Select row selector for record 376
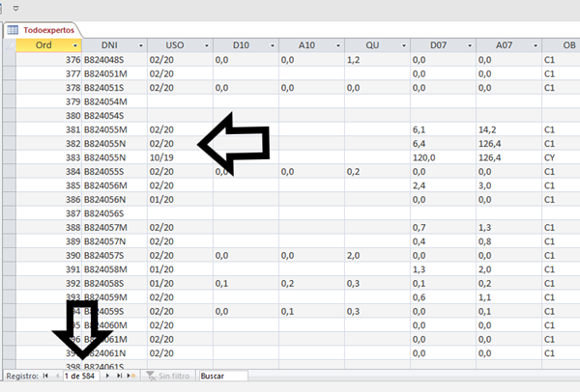The height and width of the screenshot is (392, 580). tap(10, 60)
